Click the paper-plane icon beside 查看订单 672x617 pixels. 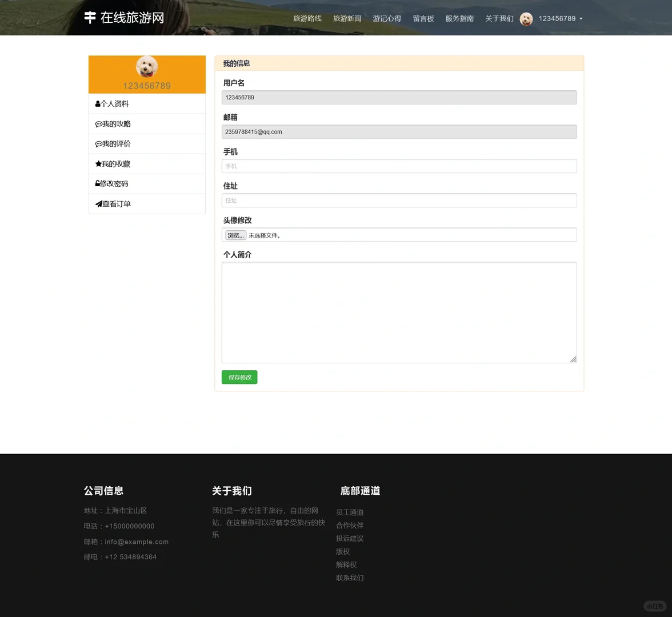98,203
